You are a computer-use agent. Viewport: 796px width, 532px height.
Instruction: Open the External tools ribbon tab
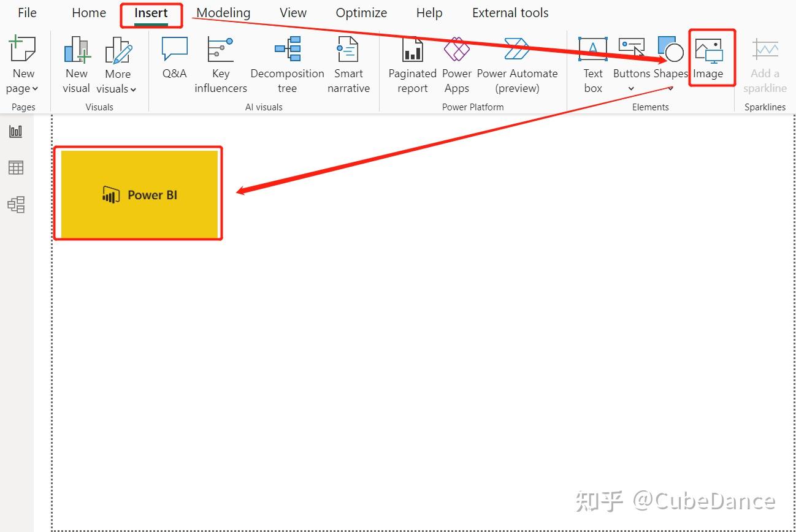(x=510, y=12)
